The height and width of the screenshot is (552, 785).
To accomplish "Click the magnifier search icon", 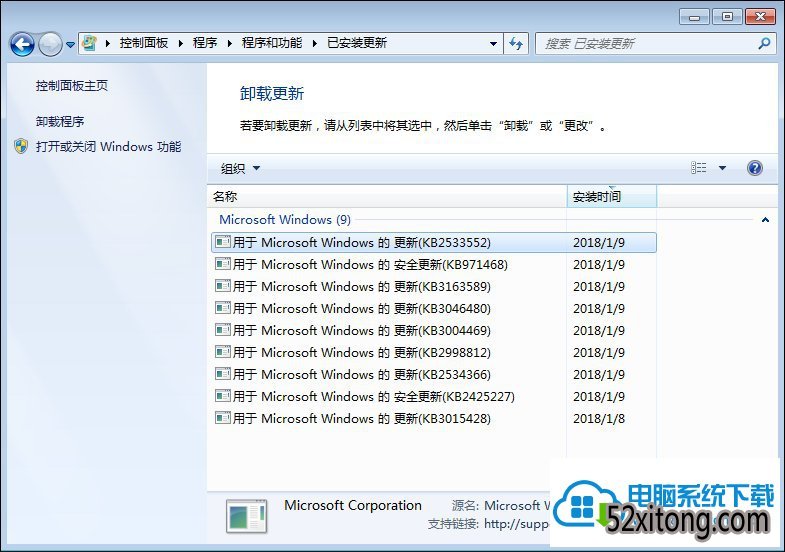I will tap(764, 44).
